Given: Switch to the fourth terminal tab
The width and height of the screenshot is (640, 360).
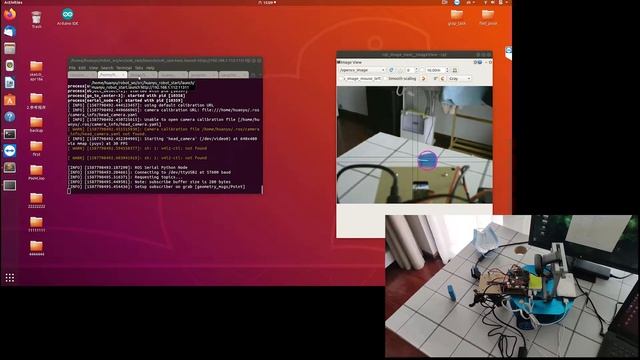Looking at the screenshot, I should coord(173,75).
